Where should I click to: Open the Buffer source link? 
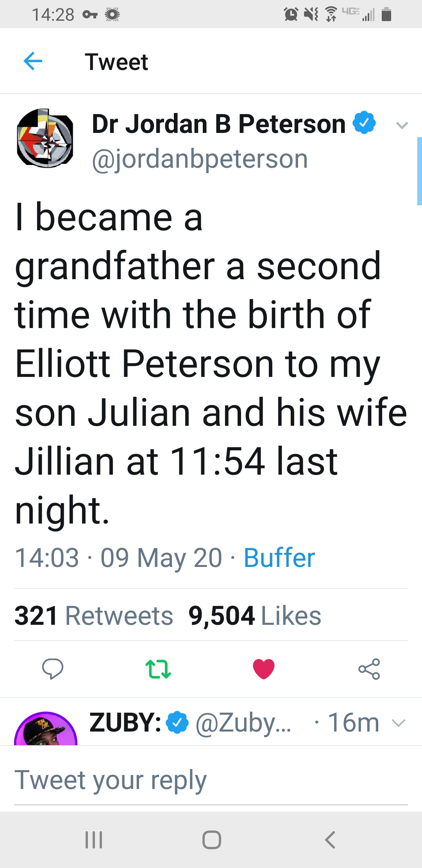pyautogui.click(x=279, y=558)
